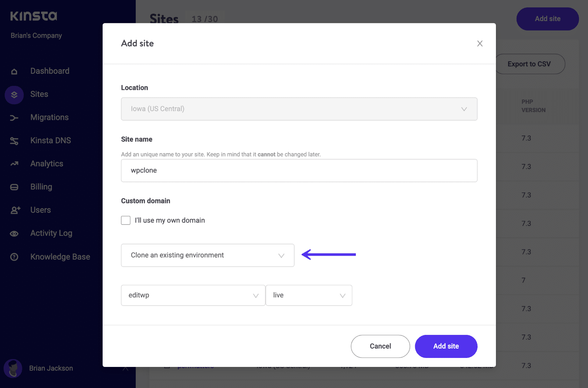
Task: Open the editwp site dropdown
Action: coord(193,295)
